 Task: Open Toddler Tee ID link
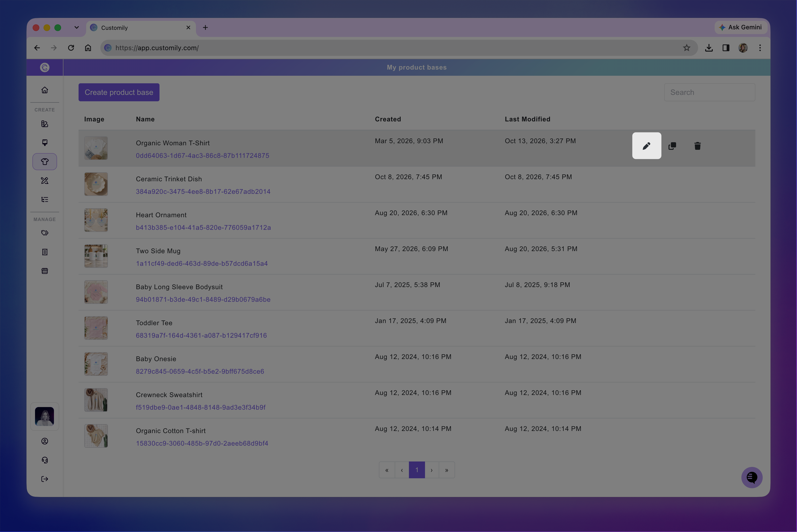[201, 335]
